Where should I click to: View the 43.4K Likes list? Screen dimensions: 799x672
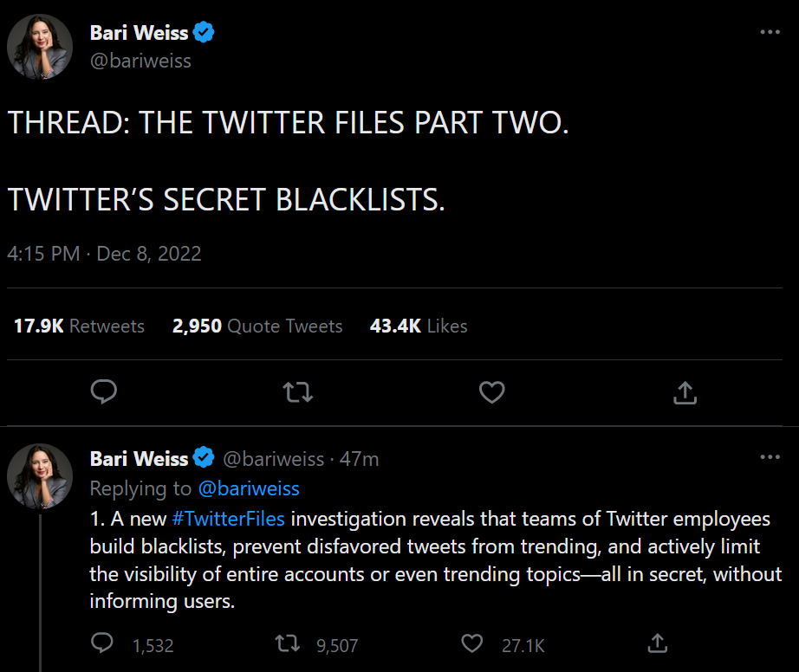[419, 326]
